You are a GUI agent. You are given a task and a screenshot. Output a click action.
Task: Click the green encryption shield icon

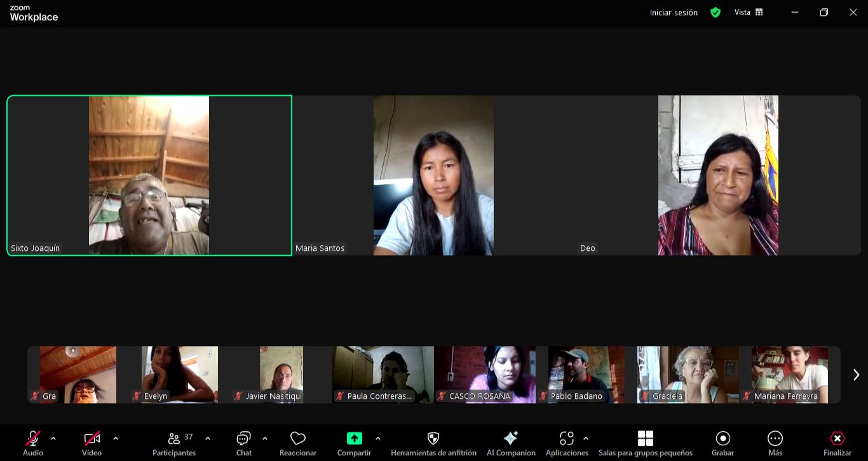click(x=715, y=13)
